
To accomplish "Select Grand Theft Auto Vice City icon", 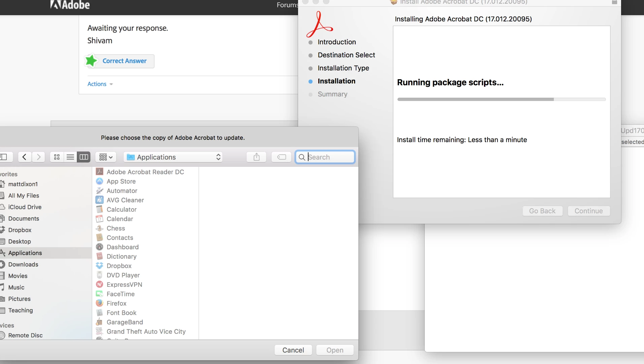I will click(99, 332).
